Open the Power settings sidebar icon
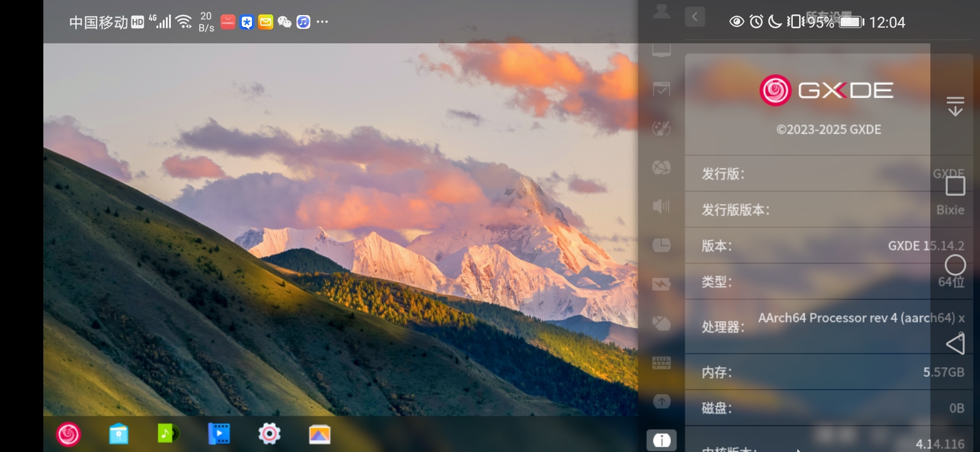This screenshot has width=980, height=452. (x=661, y=284)
